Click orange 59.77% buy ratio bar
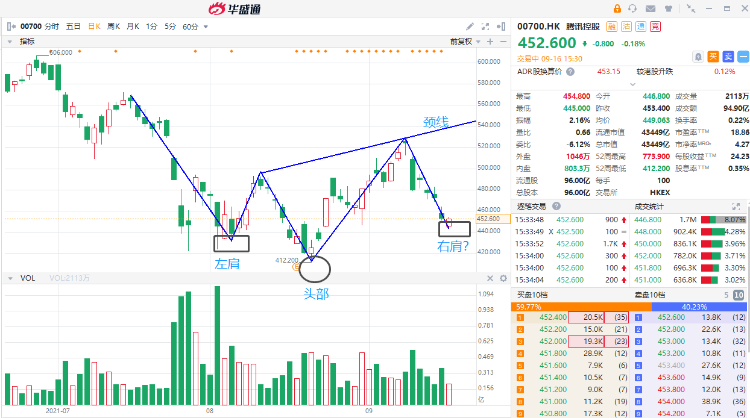 tap(581, 307)
